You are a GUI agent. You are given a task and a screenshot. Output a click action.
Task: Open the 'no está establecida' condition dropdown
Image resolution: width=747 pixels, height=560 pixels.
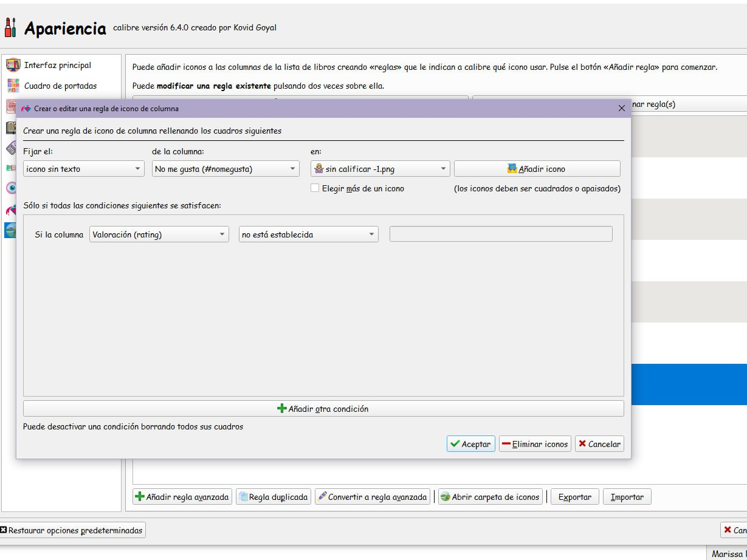pos(309,234)
